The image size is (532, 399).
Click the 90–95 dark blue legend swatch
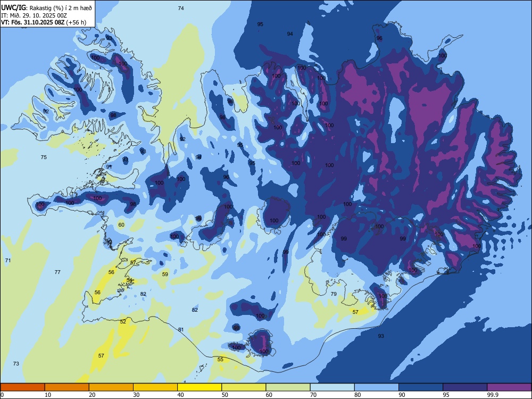pos(421,387)
